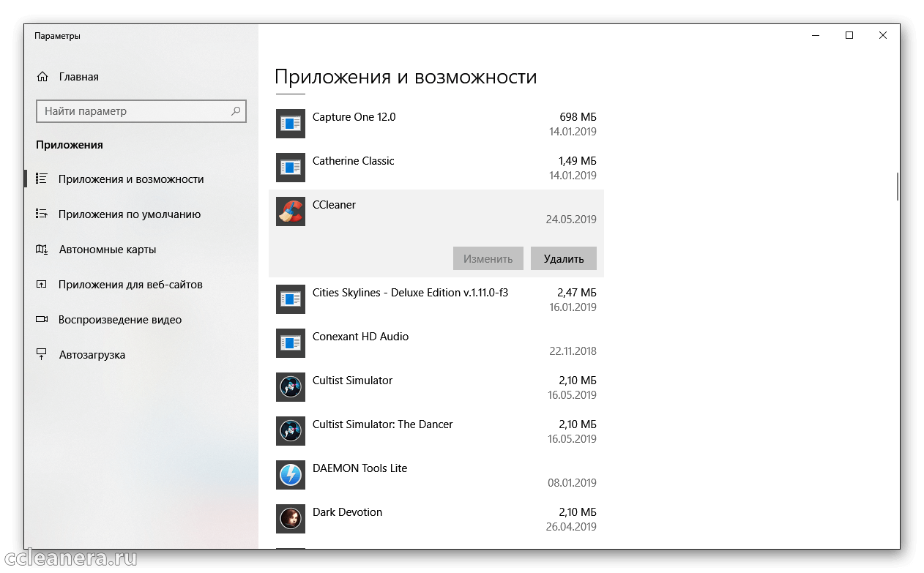The width and height of the screenshot is (924, 573).
Task: Click the magnifier icon in search box
Action: [236, 111]
